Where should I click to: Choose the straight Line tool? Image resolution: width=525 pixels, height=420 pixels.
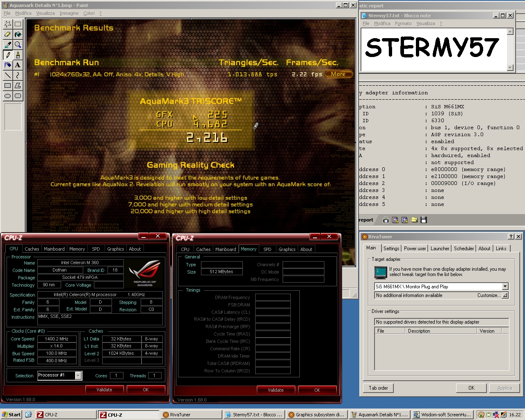(8, 75)
